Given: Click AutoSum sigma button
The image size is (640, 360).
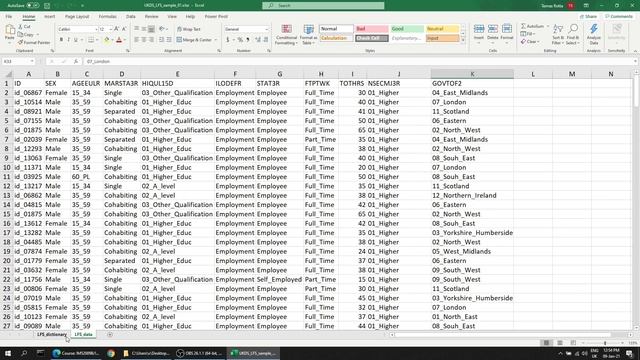Looking at the screenshot, I should coord(532,27).
